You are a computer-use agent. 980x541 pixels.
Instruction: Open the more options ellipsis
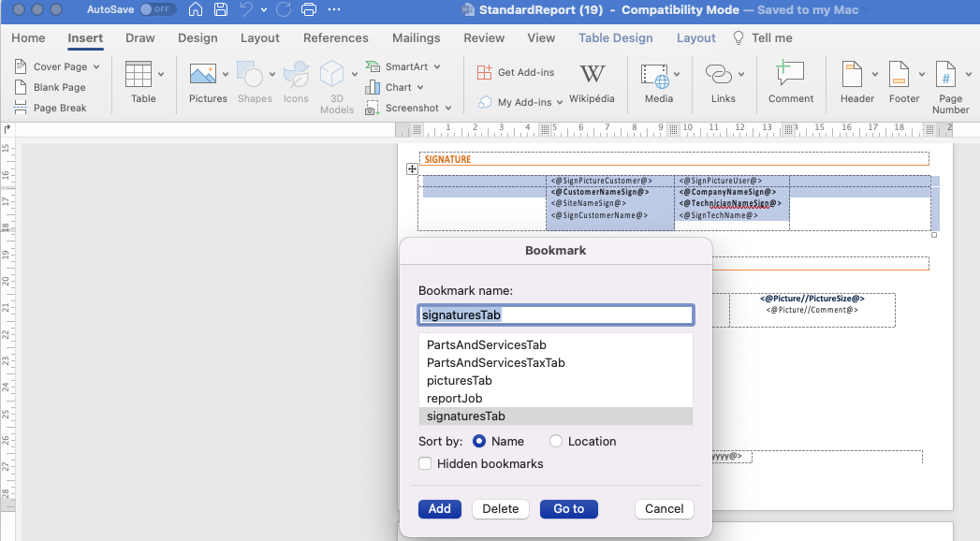[334, 9]
